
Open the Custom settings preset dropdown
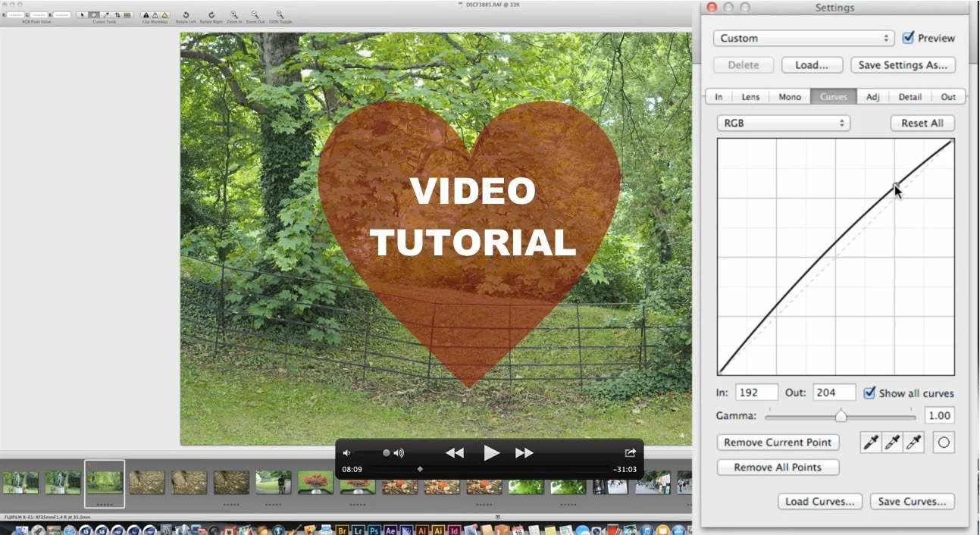click(x=803, y=38)
